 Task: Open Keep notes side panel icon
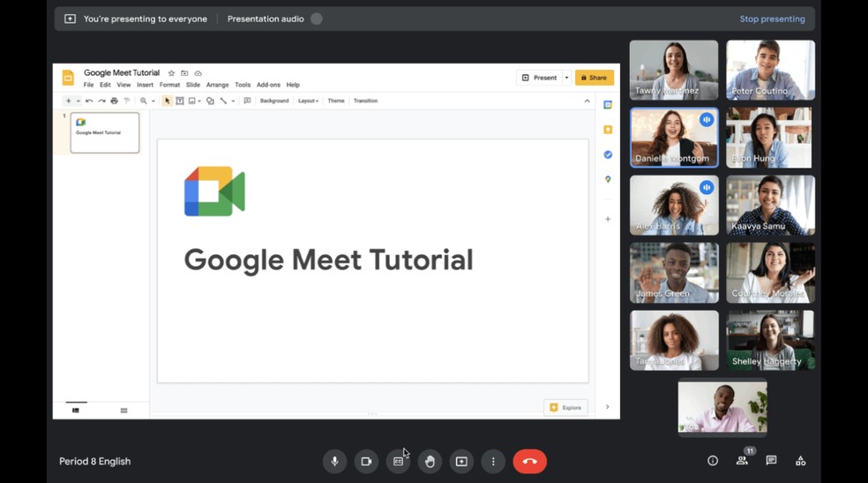click(x=608, y=130)
